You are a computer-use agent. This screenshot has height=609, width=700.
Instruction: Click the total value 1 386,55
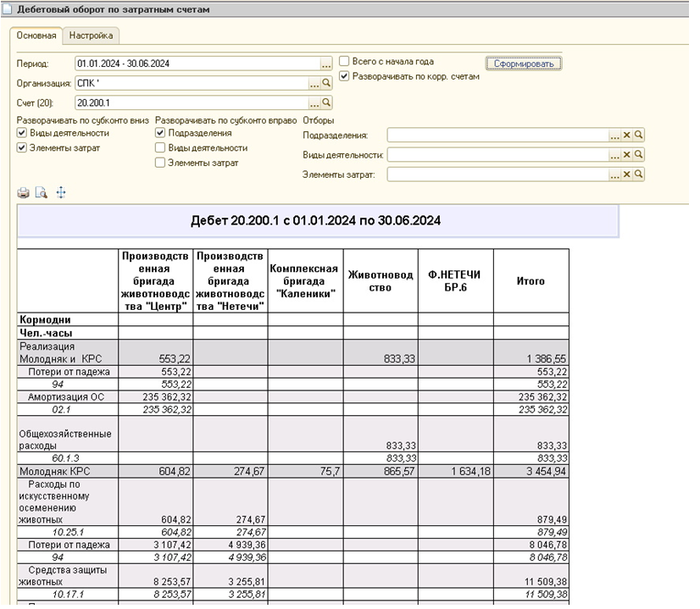(x=546, y=358)
